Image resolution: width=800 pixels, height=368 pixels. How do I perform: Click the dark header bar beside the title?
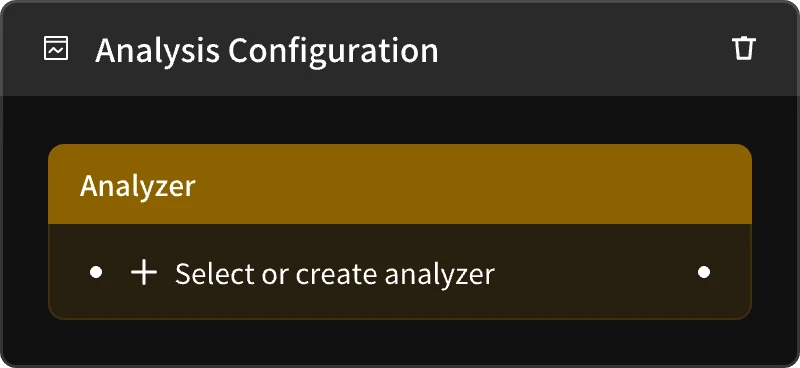click(582, 49)
